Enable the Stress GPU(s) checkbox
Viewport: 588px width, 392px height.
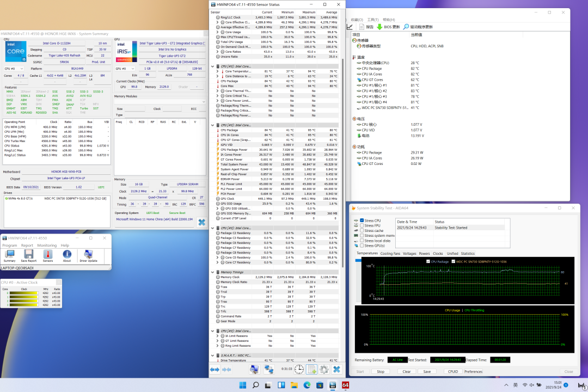[362, 246]
